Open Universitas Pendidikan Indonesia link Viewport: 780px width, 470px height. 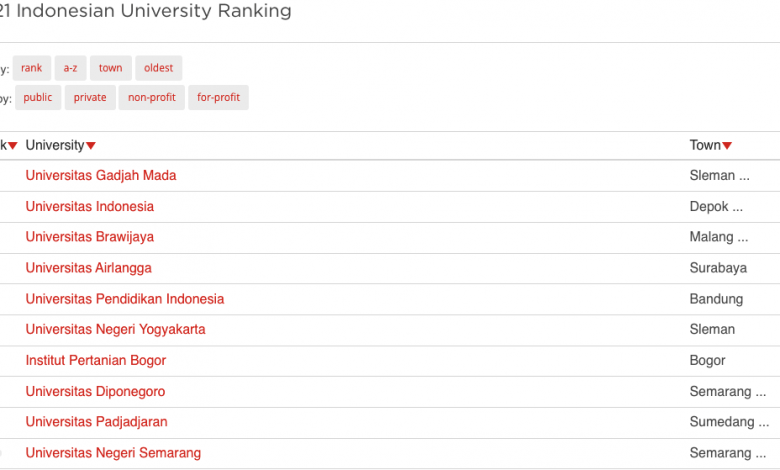tap(125, 299)
